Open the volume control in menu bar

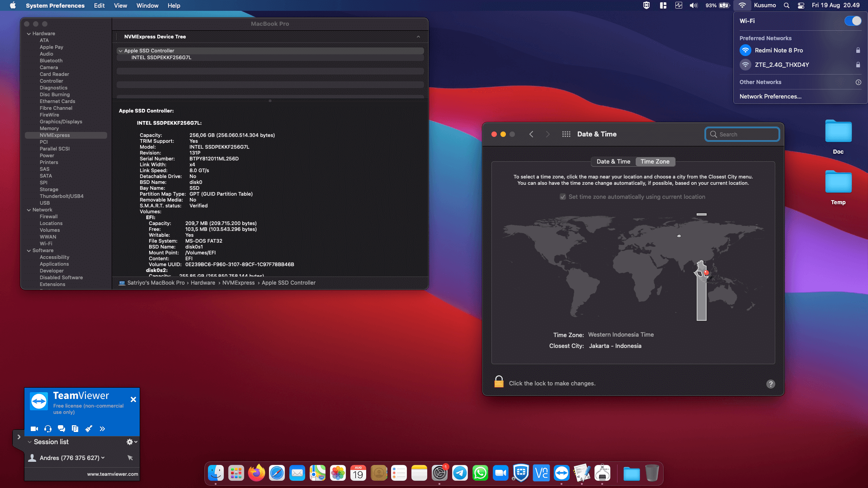693,5
